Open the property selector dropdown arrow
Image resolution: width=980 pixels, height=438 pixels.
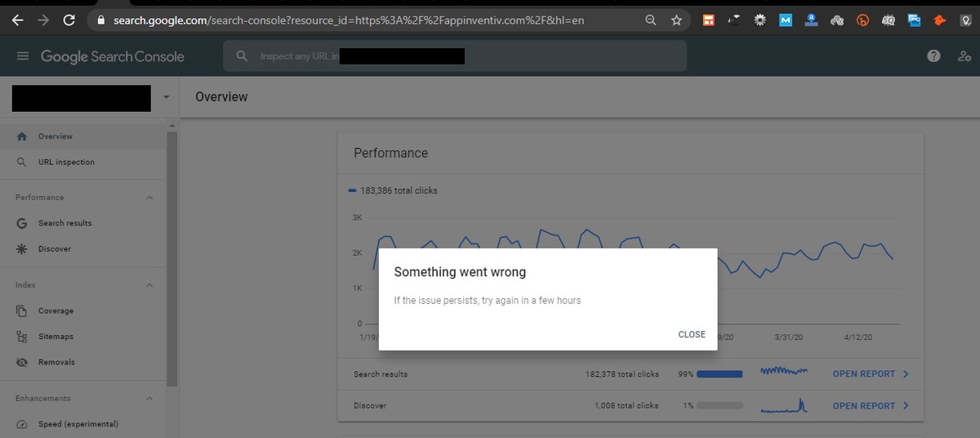(x=166, y=97)
